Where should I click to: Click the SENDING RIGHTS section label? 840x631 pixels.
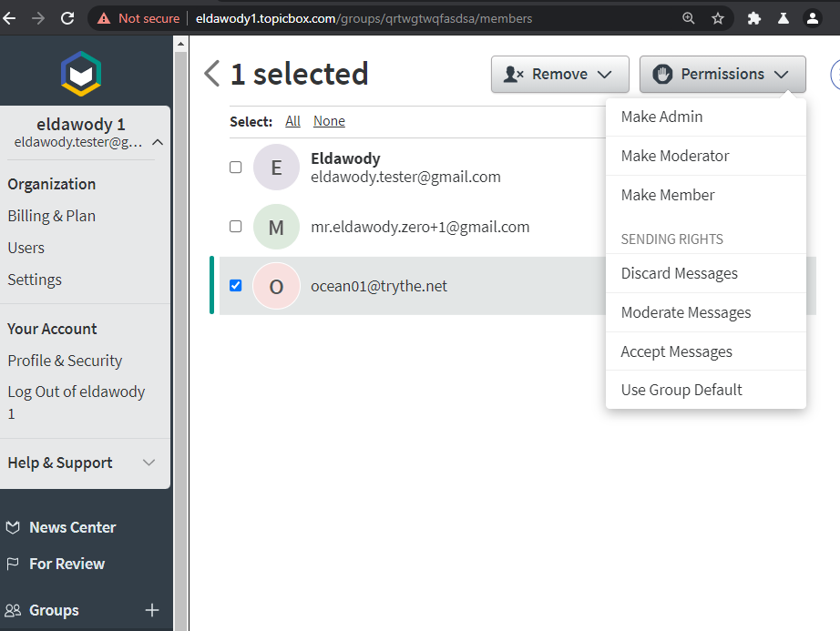(x=671, y=239)
